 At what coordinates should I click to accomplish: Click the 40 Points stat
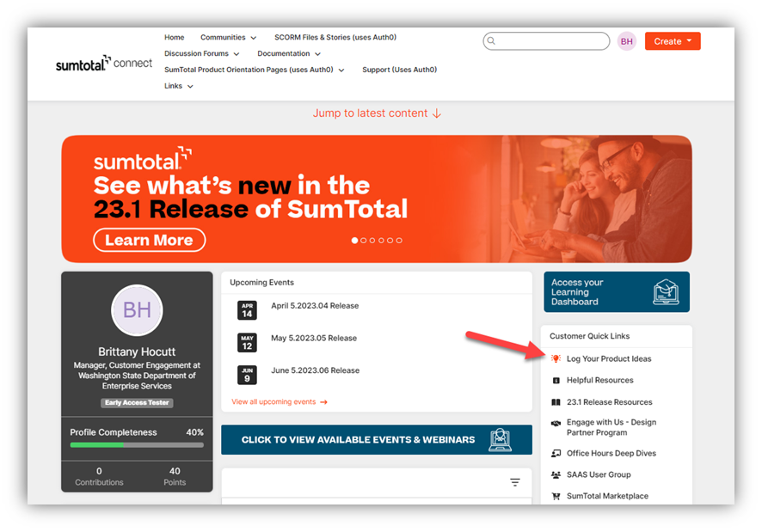coord(175,477)
